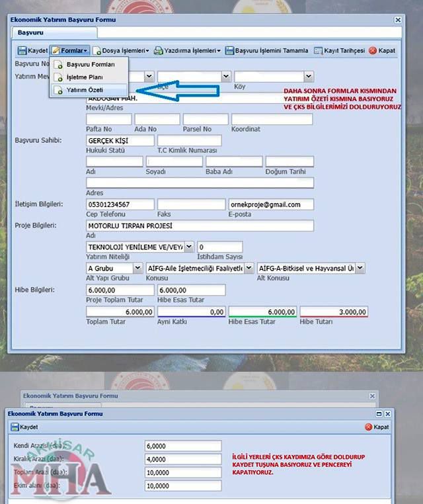Close the top Ekonomik Yatırım Başvuru Formu
This screenshot has width=423, height=504.
tap(398, 20)
